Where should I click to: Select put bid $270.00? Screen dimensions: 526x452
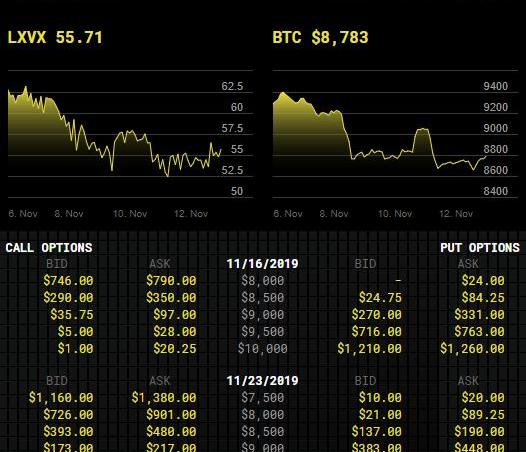click(x=376, y=315)
